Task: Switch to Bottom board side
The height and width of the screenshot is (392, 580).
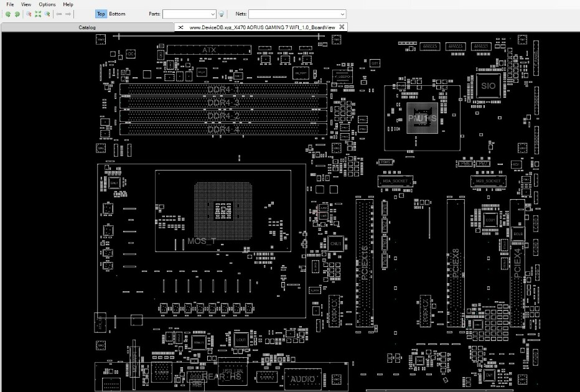Action: [117, 14]
